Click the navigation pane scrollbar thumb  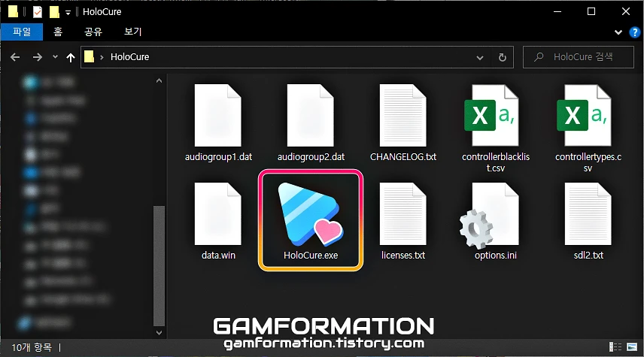pyautogui.click(x=159, y=266)
